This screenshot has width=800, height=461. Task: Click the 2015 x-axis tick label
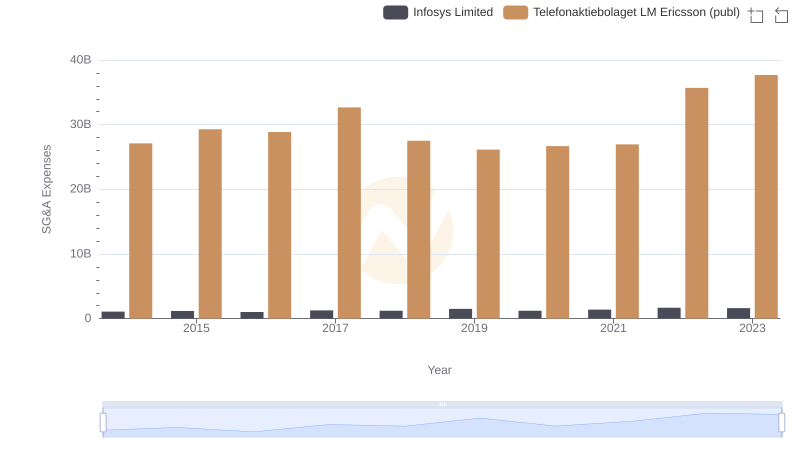(x=196, y=329)
